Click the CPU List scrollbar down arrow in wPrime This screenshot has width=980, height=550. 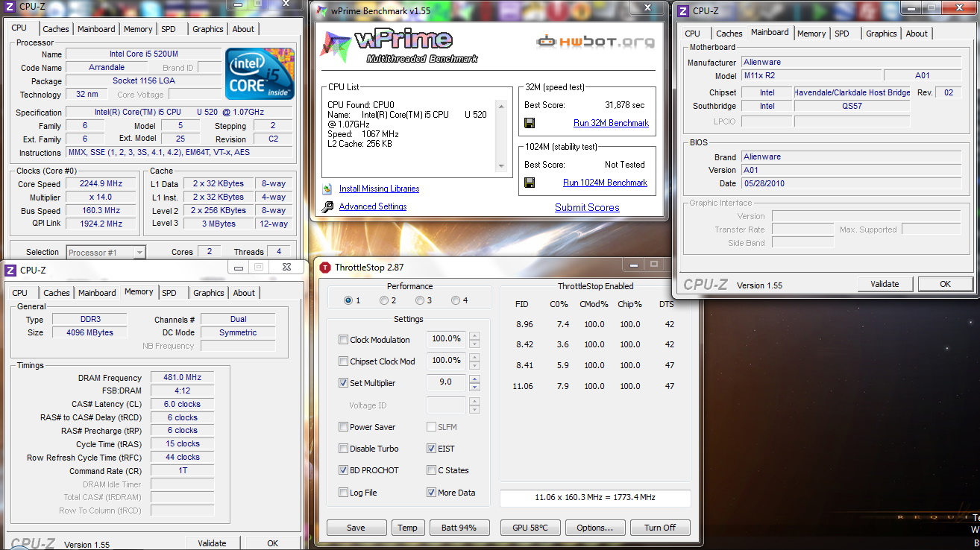502,168
